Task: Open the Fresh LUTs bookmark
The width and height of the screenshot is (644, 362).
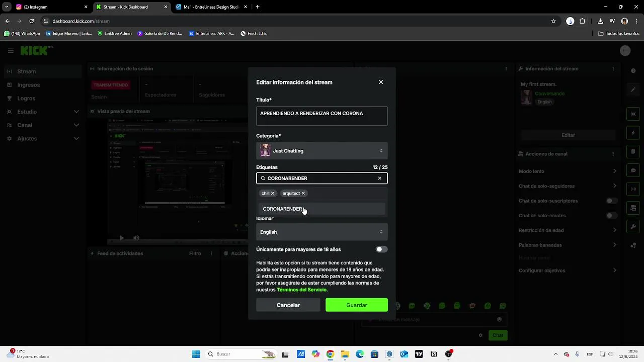Action: pos(254,34)
